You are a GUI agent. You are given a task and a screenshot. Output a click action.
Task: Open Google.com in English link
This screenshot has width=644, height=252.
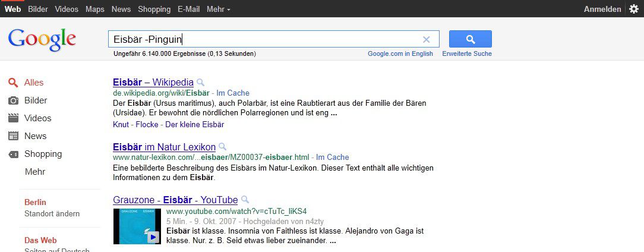click(400, 53)
